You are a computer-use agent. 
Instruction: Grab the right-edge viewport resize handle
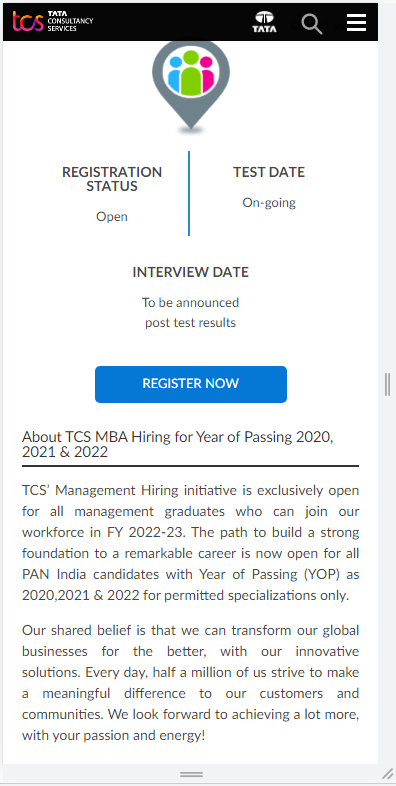tap(387, 384)
